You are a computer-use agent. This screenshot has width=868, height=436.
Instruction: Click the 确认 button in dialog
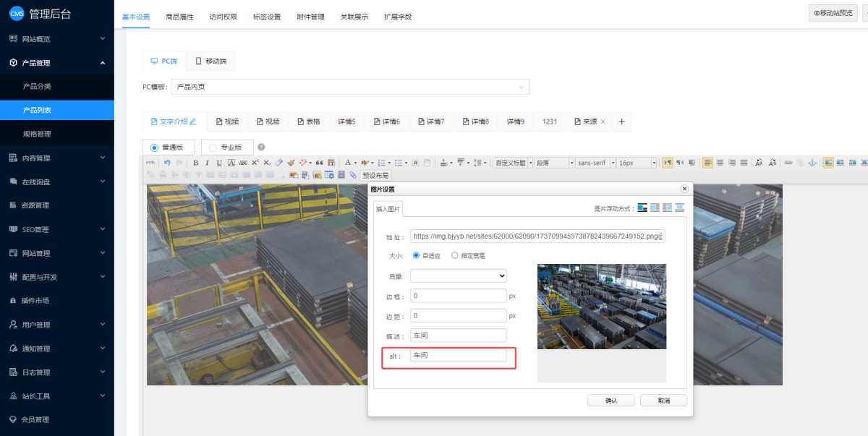click(611, 401)
